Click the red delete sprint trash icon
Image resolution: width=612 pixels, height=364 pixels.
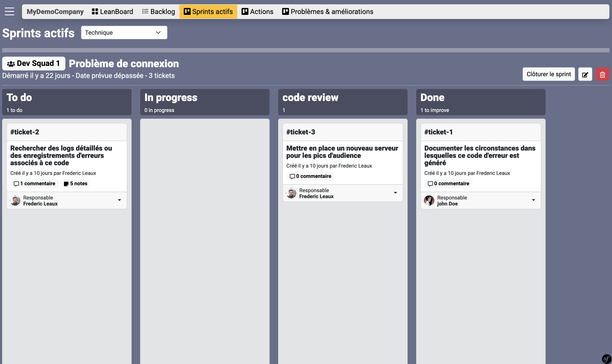coord(602,74)
